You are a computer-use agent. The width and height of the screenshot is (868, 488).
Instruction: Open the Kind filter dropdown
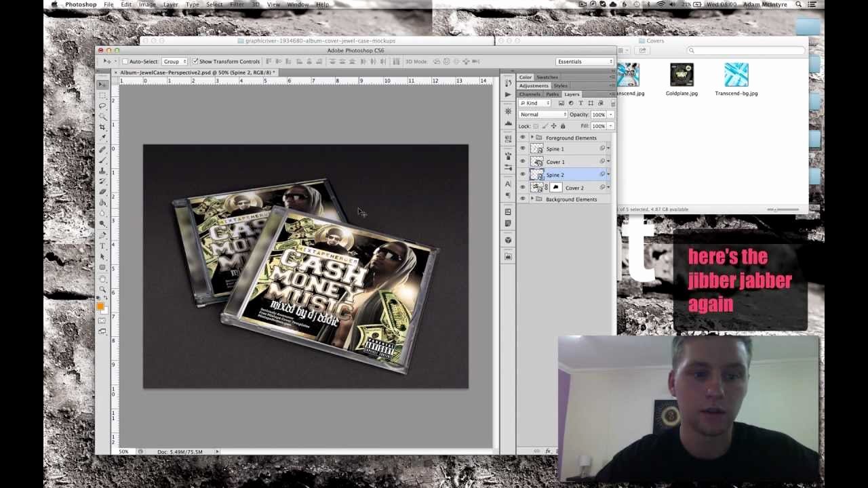(535, 103)
